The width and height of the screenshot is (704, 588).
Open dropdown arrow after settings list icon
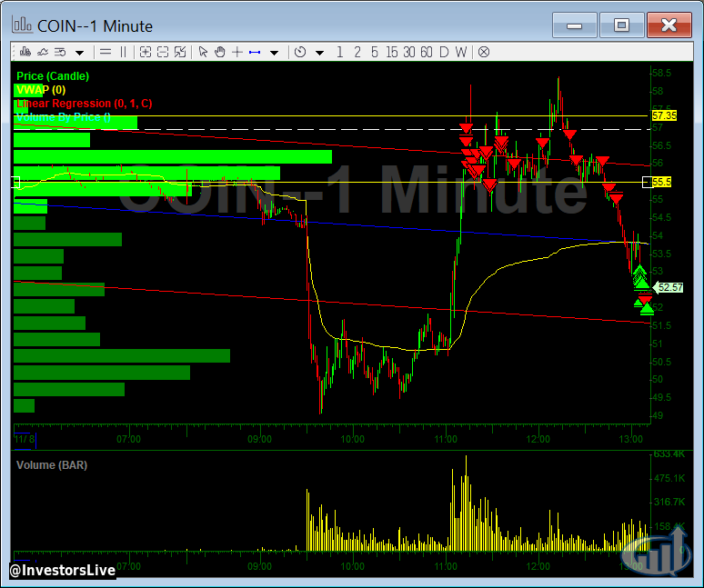coord(79,53)
